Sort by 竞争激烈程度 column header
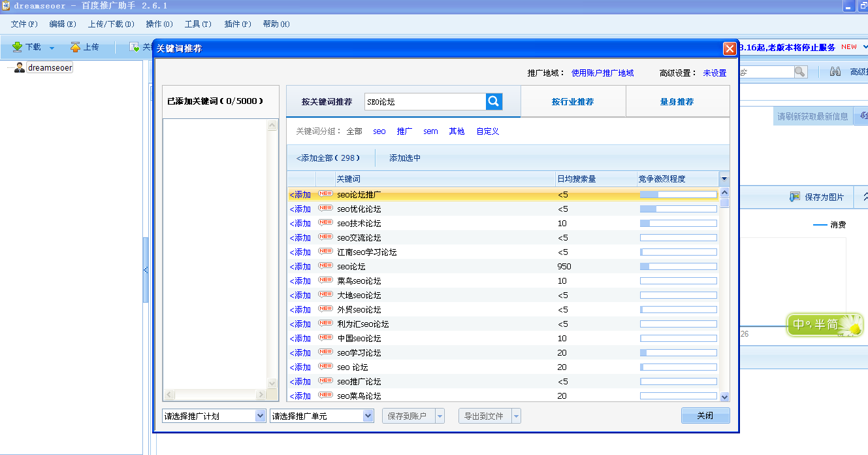 (x=678, y=179)
